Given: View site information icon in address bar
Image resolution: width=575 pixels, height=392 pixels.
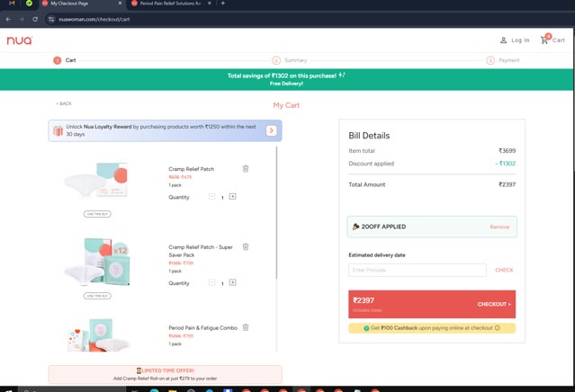Looking at the screenshot, I should tap(51, 19).
